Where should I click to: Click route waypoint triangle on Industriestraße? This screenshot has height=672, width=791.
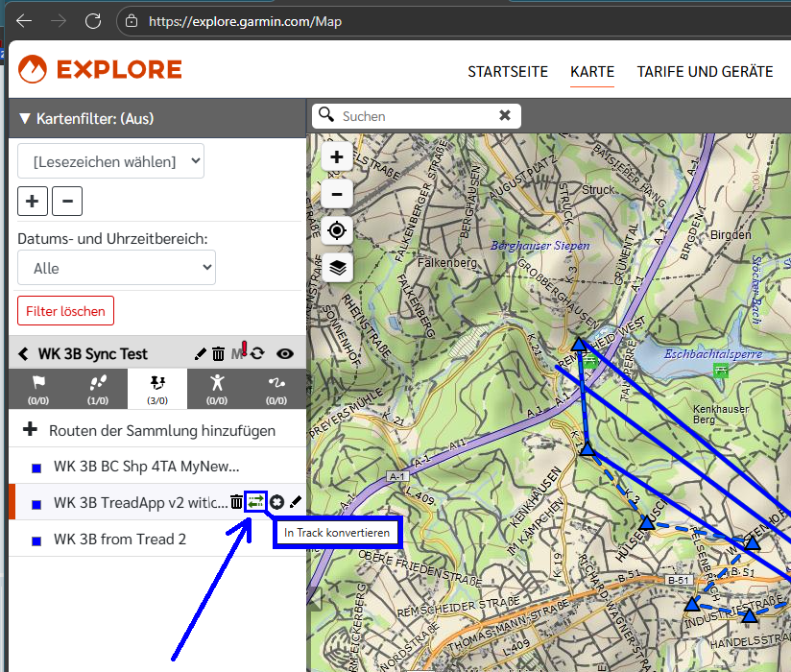(750, 615)
